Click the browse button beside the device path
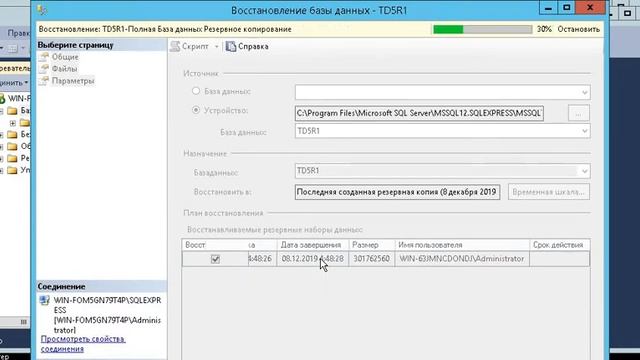The image size is (640, 360). (x=578, y=113)
